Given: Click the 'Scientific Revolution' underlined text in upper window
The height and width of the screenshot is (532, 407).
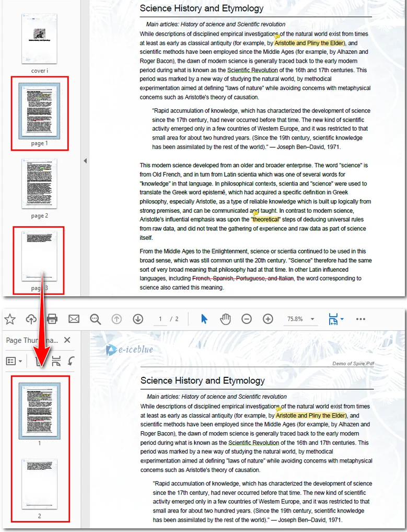Looking at the screenshot, I should 252,70.
